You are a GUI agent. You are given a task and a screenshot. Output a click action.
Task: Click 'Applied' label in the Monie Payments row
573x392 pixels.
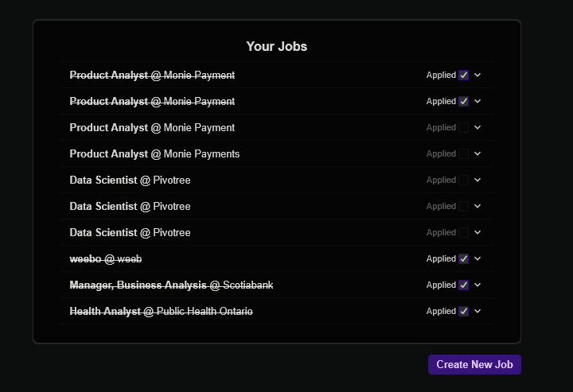click(441, 153)
